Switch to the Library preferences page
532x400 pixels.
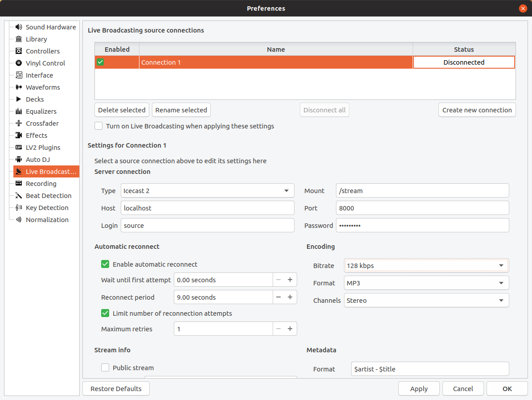coord(36,39)
